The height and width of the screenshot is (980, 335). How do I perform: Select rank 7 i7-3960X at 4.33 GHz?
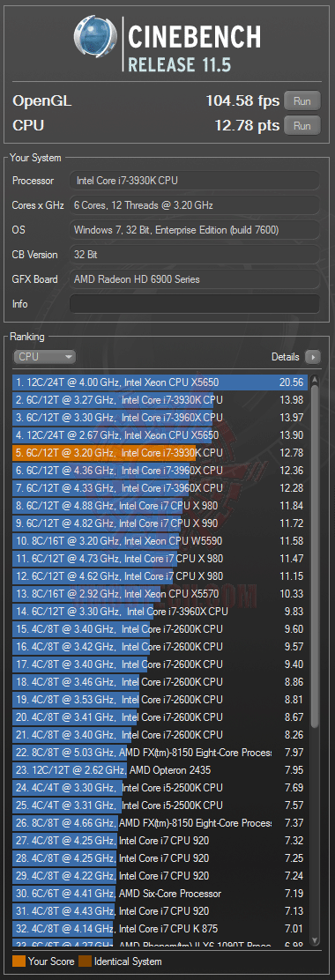160,487
